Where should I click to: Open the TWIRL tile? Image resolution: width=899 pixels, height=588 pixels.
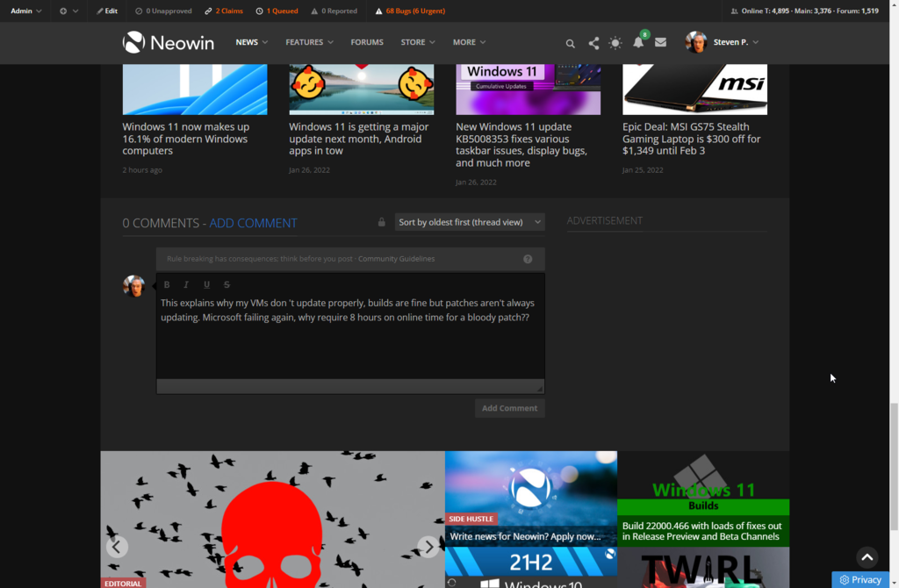coord(703,567)
